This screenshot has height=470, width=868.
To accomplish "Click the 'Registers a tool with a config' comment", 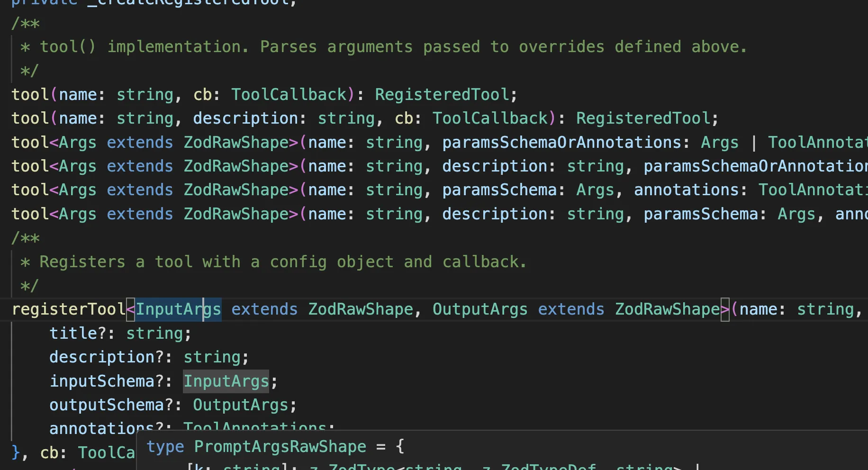I will (282, 262).
